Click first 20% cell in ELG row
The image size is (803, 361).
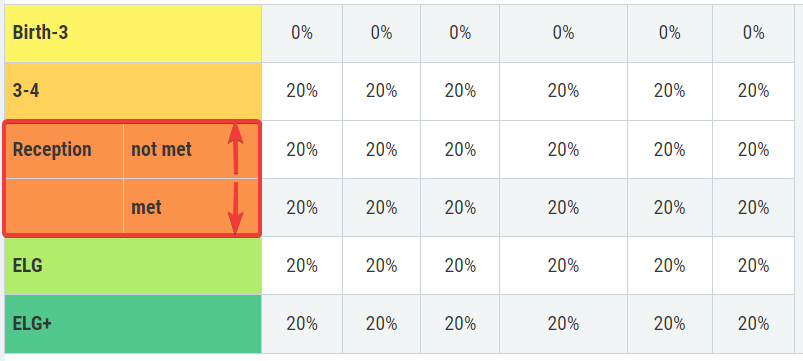302,266
